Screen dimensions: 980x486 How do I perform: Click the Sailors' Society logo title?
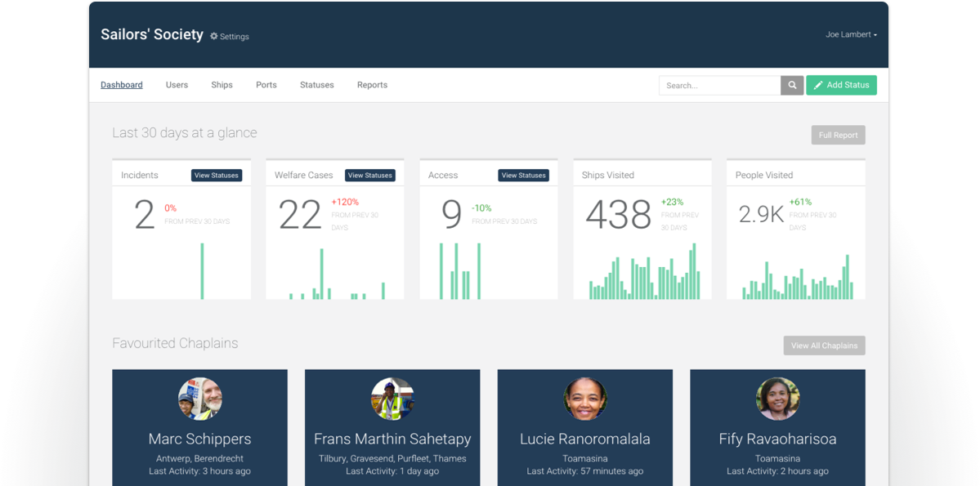click(152, 34)
